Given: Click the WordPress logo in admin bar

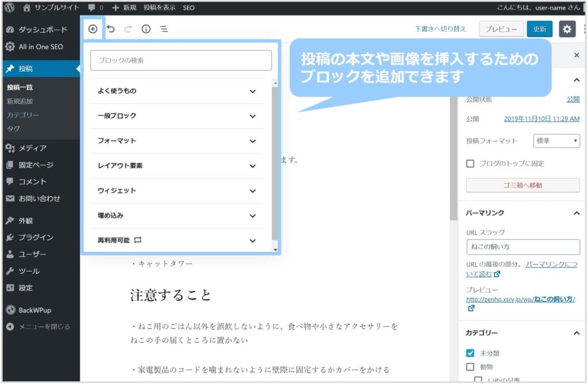Looking at the screenshot, I should click(x=10, y=7).
